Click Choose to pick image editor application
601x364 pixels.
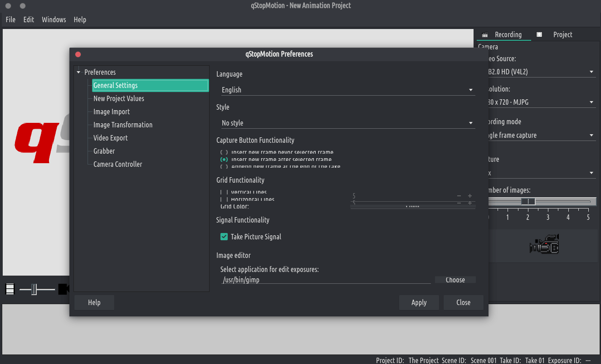click(x=455, y=280)
